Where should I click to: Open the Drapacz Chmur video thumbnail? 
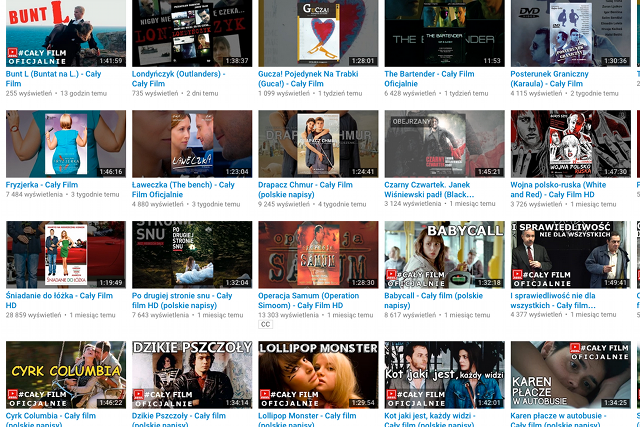(x=318, y=144)
